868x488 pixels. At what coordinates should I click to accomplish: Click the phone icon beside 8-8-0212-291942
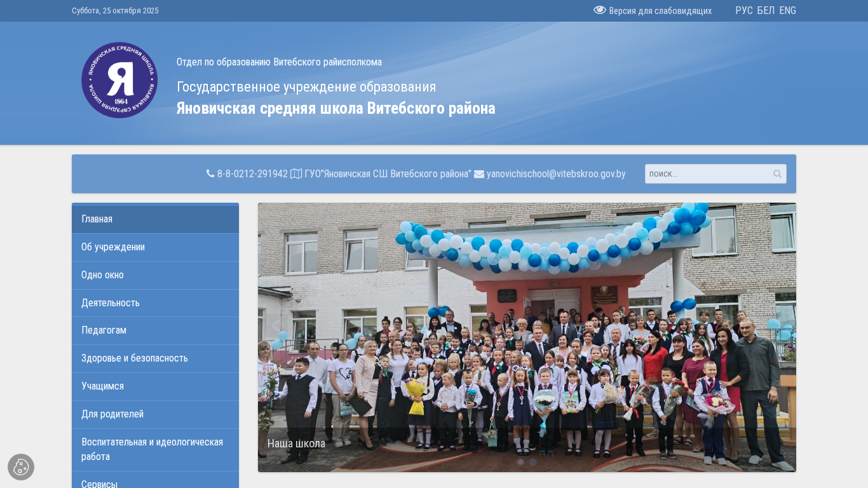210,173
